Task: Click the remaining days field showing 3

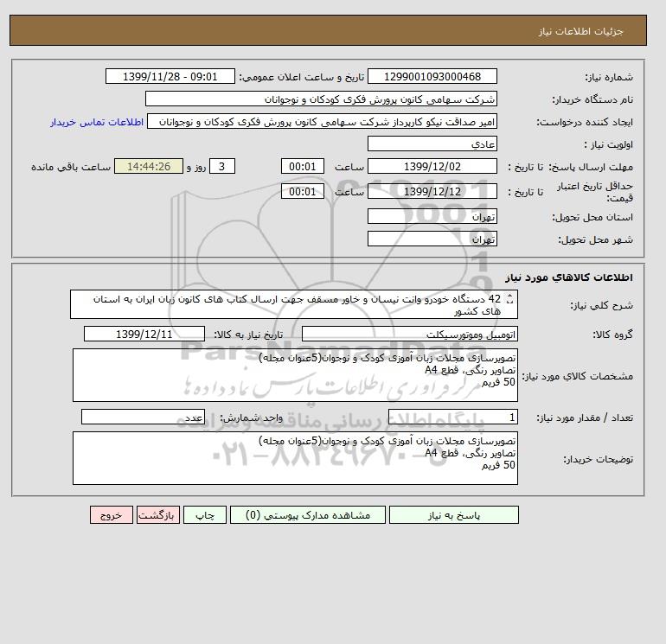Action: 221,167
